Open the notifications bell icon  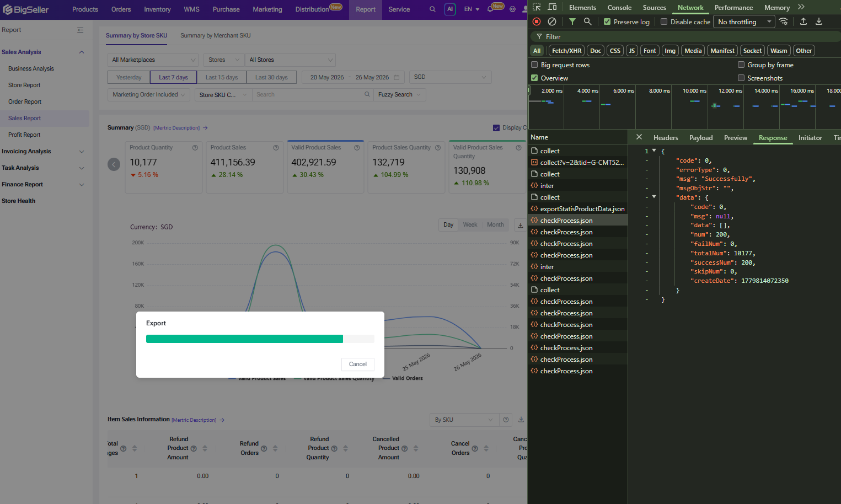(490, 9)
